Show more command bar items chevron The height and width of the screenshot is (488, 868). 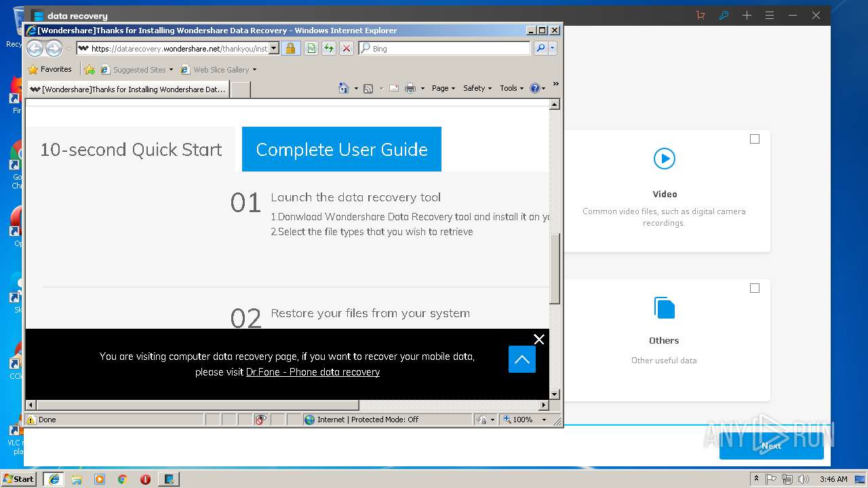(556, 84)
